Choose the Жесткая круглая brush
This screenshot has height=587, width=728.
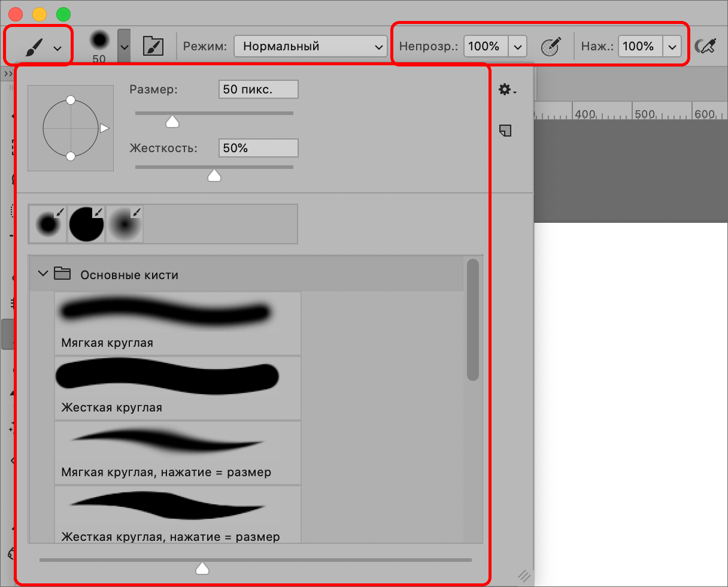(177, 388)
